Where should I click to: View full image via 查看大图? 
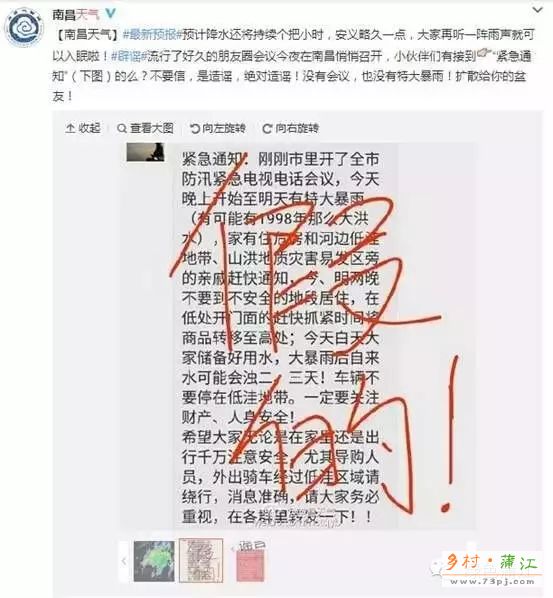pyautogui.click(x=145, y=128)
